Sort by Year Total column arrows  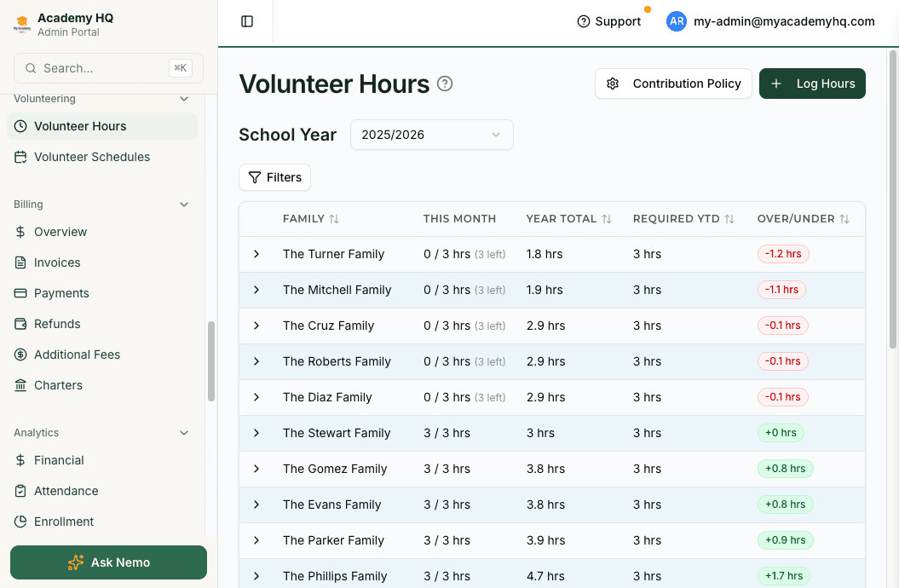607,219
